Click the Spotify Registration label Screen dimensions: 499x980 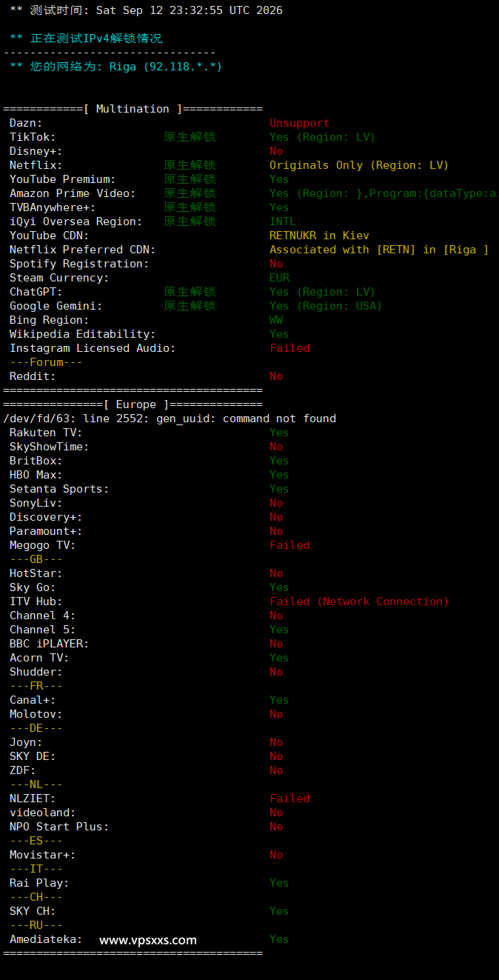point(79,264)
